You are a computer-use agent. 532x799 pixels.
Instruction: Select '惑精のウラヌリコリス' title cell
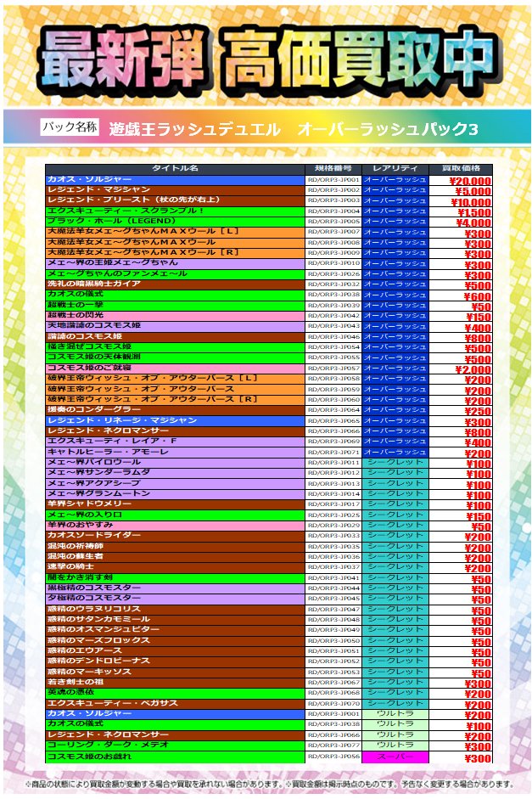(175, 610)
